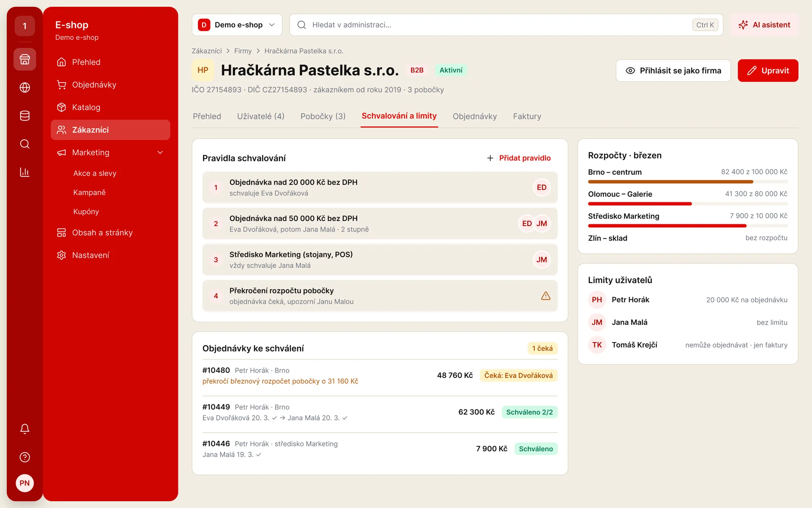
Task: Click Přihlásit se jako firma button
Action: click(x=673, y=71)
